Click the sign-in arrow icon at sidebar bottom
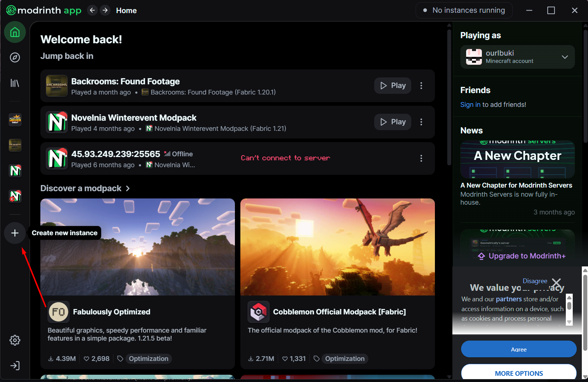This screenshot has height=382, width=588. point(15,366)
